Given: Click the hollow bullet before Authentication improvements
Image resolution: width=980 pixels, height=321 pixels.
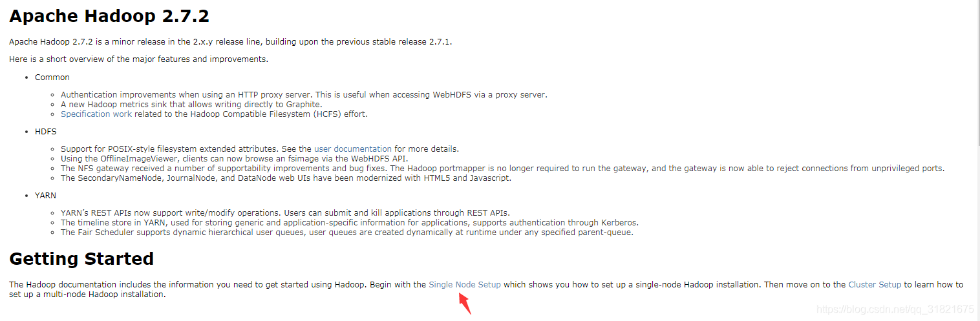Looking at the screenshot, I should tap(54, 95).
